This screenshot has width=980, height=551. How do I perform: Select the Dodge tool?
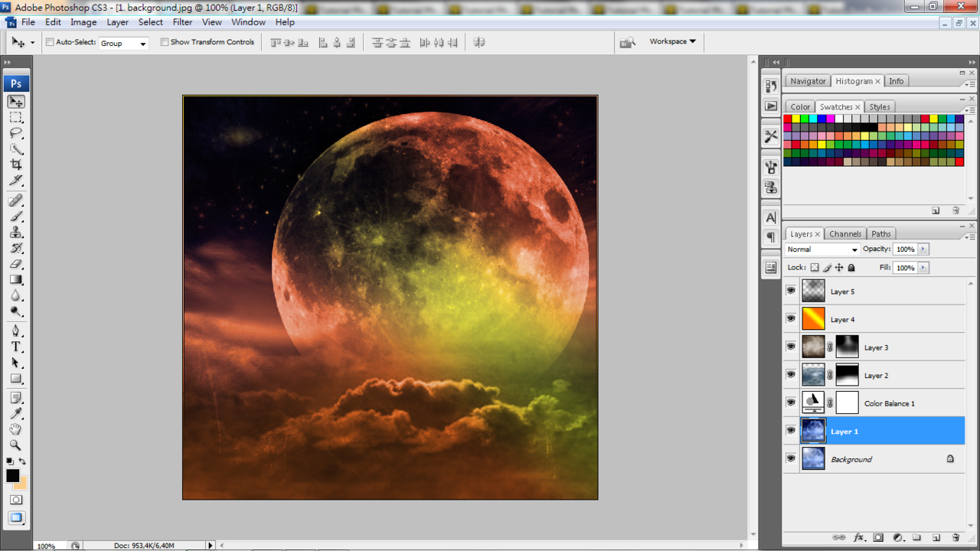coord(16,312)
